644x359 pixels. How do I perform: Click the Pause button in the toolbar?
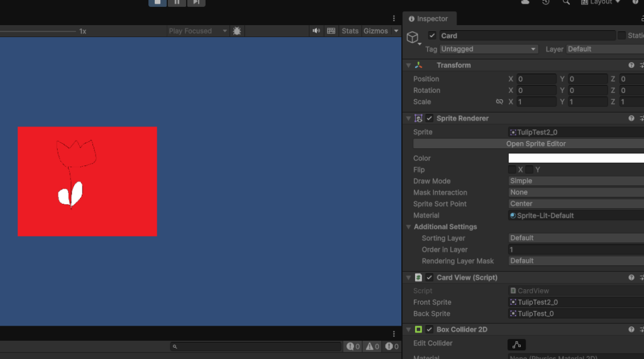177,3
